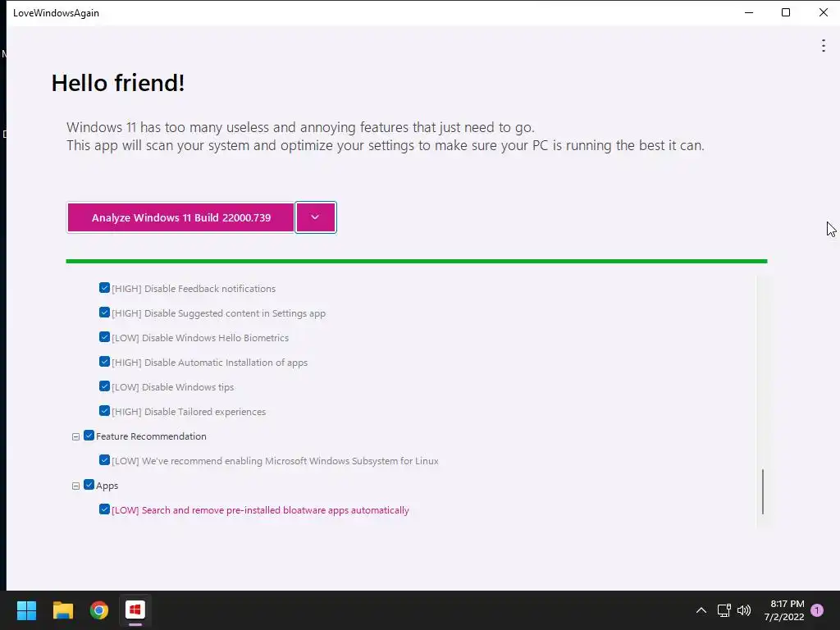This screenshot has width=840, height=630.
Task: Maximize the LoveWindowsAgain window
Action: click(x=786, y=12)
